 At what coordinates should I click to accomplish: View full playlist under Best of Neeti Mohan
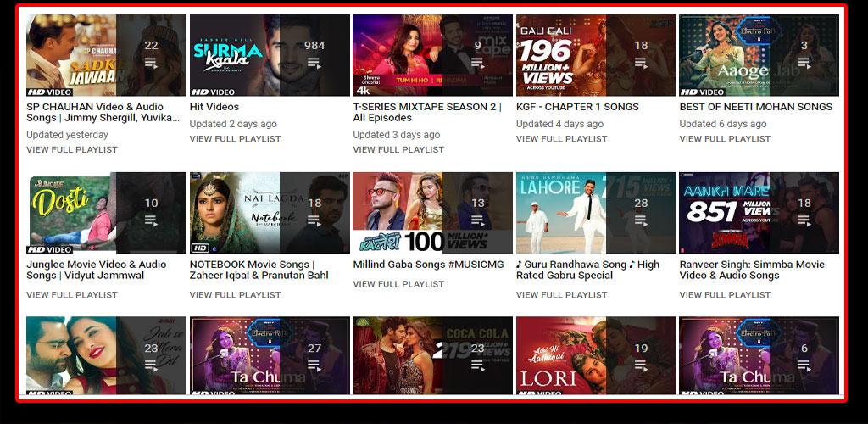coord(726,139)
